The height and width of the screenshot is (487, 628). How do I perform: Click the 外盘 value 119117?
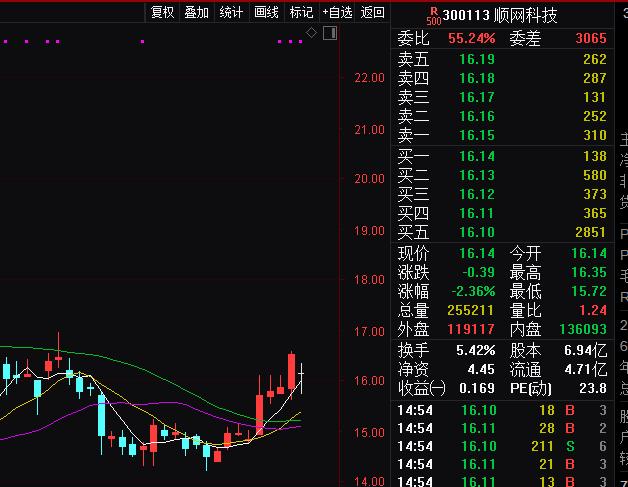[471, 329]
